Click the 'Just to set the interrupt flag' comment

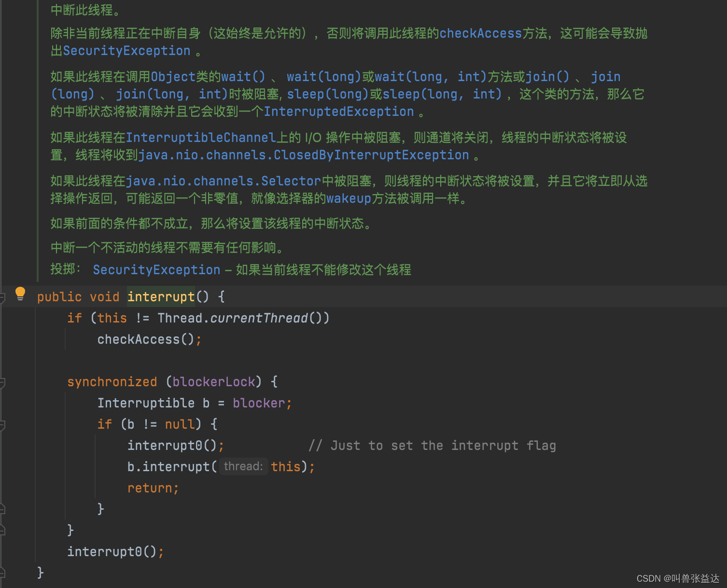pos(433,446)
